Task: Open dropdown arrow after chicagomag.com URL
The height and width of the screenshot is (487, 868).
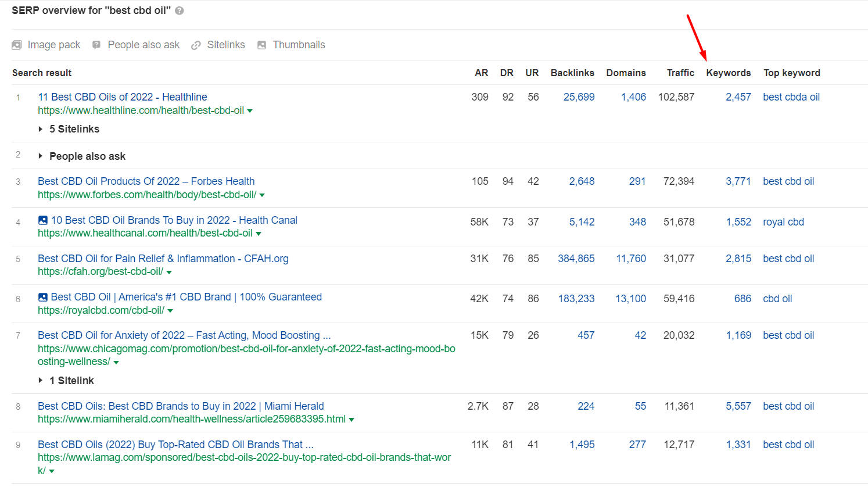Action: [116, 362]
